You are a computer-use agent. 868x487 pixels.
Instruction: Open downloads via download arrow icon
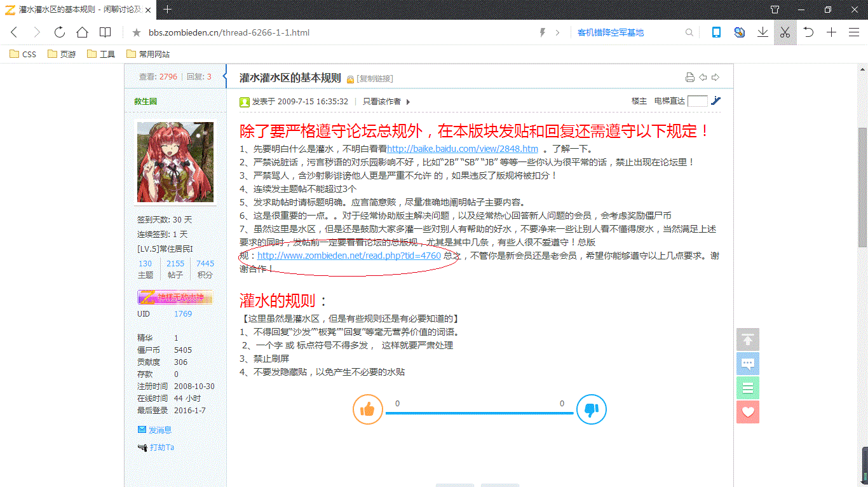[x=763, y=32]
